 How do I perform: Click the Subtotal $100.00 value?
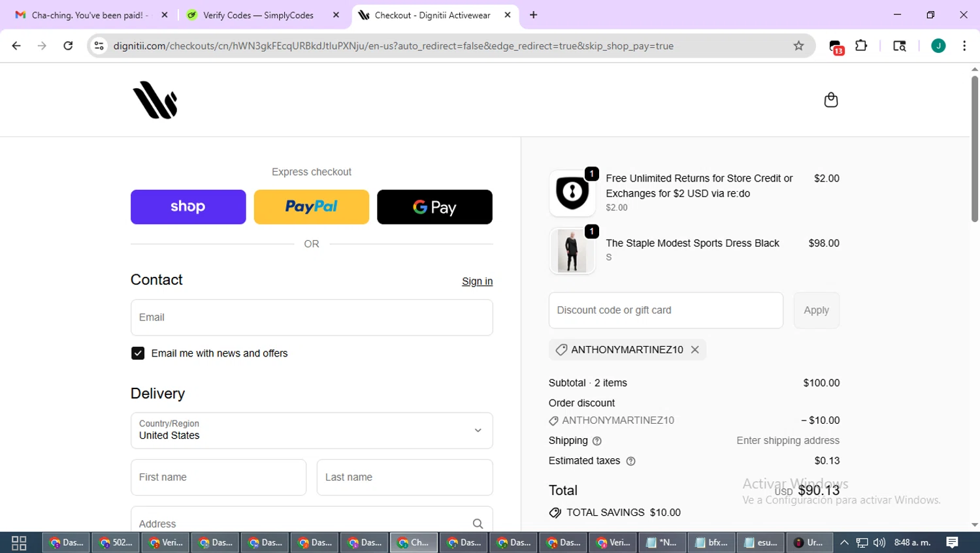[x=821, y=383]
